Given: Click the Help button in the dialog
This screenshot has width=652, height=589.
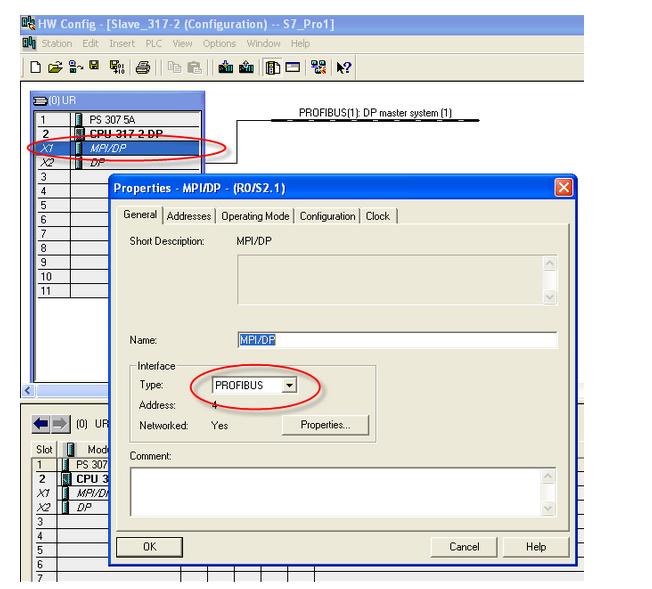Looking at the screenshot, I should coord(536,547).
